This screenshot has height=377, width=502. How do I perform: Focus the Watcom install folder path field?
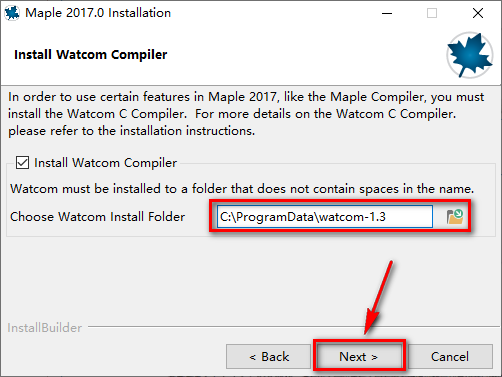tap(325, 217)
